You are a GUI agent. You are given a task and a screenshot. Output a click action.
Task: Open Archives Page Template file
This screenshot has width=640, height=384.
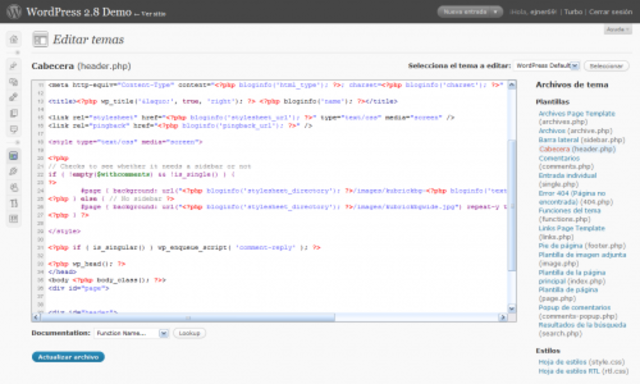pyautogui.click(x=576, y=113)
